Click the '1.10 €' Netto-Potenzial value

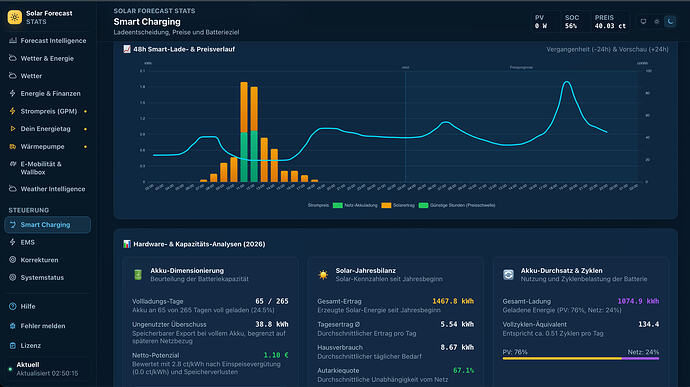[276, 355]
